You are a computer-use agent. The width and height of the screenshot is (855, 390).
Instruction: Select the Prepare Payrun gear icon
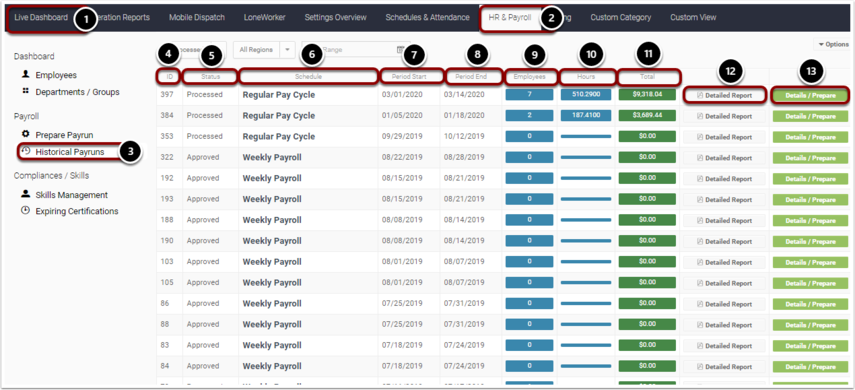coord(25,134)
